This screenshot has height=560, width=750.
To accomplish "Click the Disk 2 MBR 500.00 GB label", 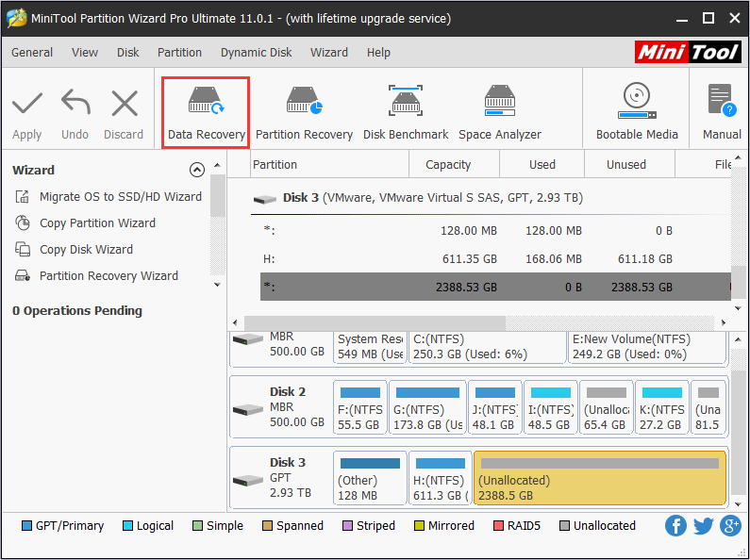I will (x=297, y=406).
